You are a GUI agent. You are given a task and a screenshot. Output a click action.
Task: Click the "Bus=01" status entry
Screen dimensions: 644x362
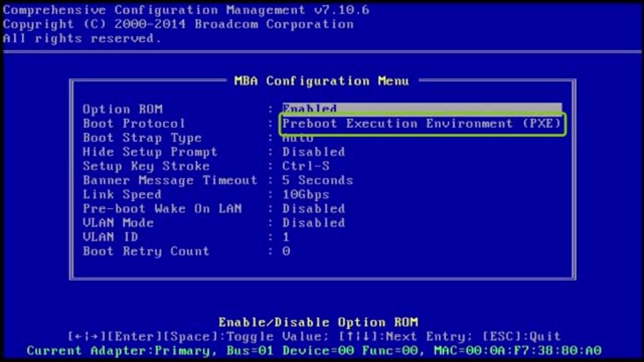[250, 350]
